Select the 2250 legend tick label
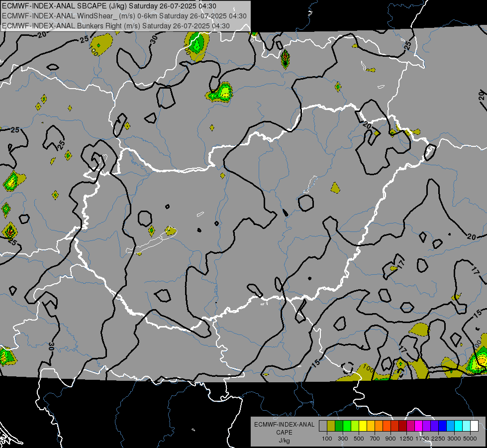 pyautogui.click(x=438, y=439)
